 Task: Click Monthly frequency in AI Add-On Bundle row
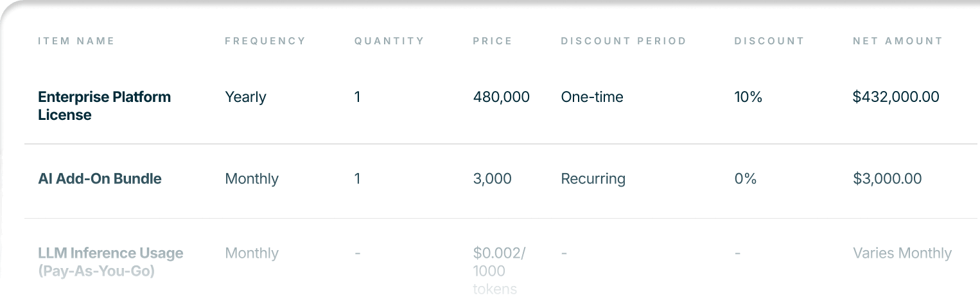click(252, 179)
